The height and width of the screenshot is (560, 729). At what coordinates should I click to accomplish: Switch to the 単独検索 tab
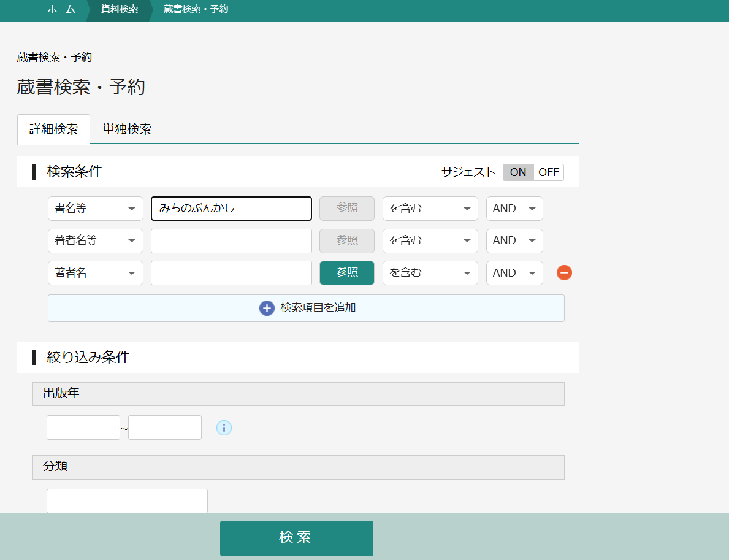pyautogui.click(x=127, y=129)
